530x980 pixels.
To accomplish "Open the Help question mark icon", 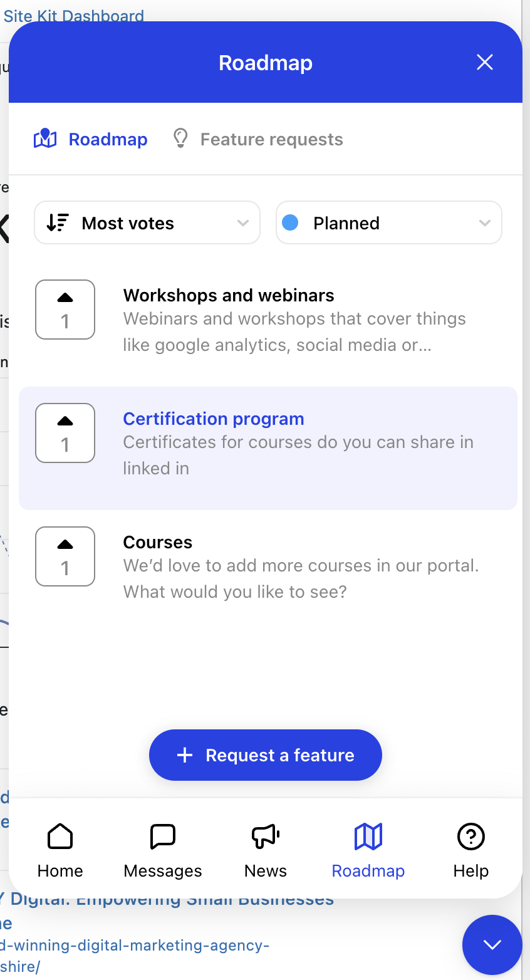I will 471,837.
